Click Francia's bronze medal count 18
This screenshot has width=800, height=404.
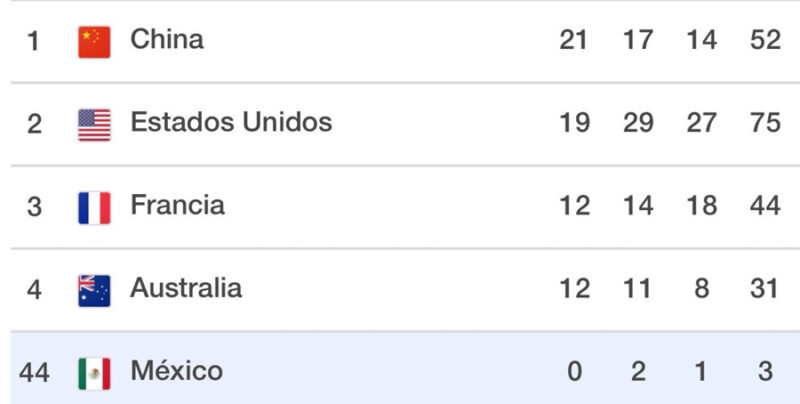tap(702, 206)
